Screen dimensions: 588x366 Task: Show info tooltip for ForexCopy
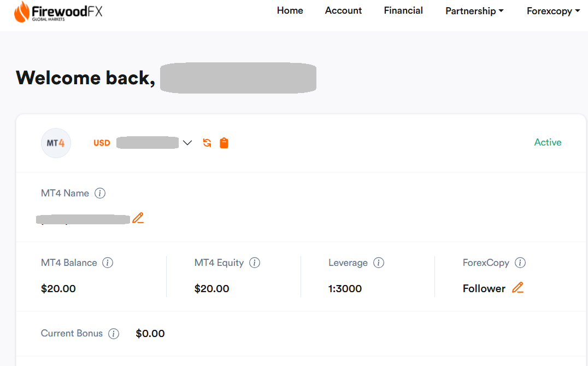tap(520, 263)
